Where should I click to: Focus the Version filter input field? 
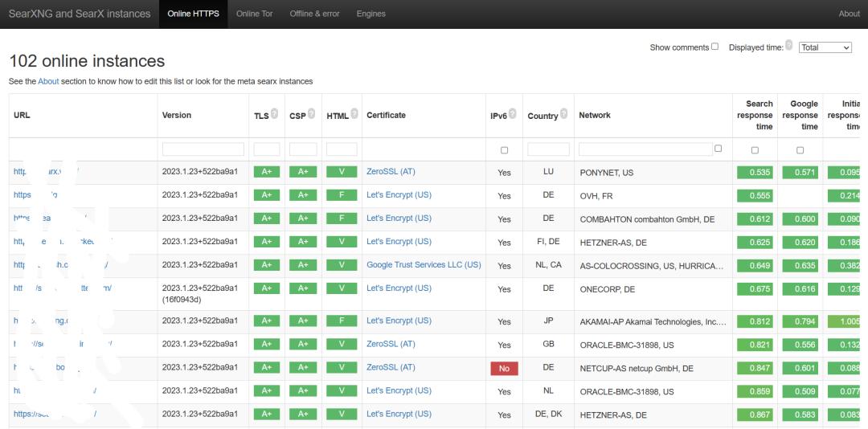[x=203, y=149]
